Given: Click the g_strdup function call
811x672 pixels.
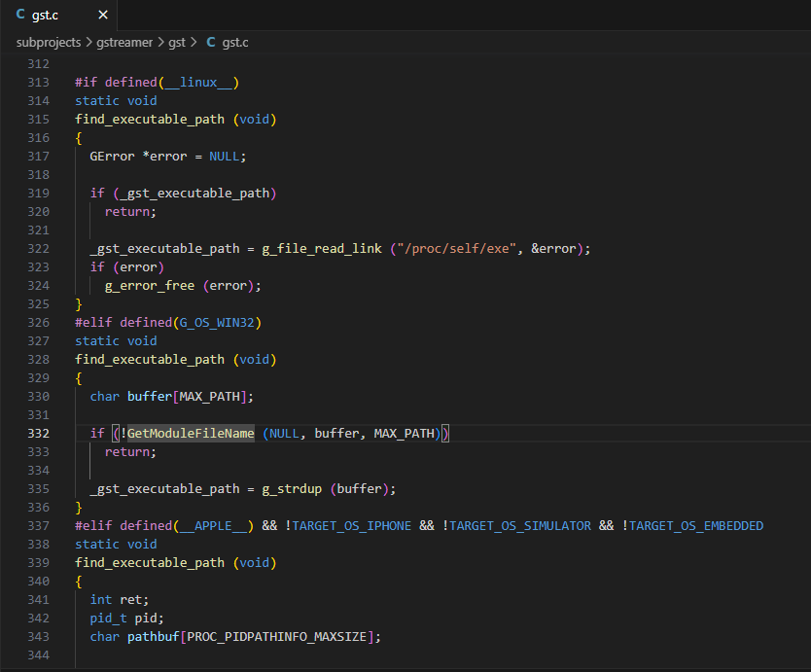Looking at the screenshot, I should coord(292,489).
